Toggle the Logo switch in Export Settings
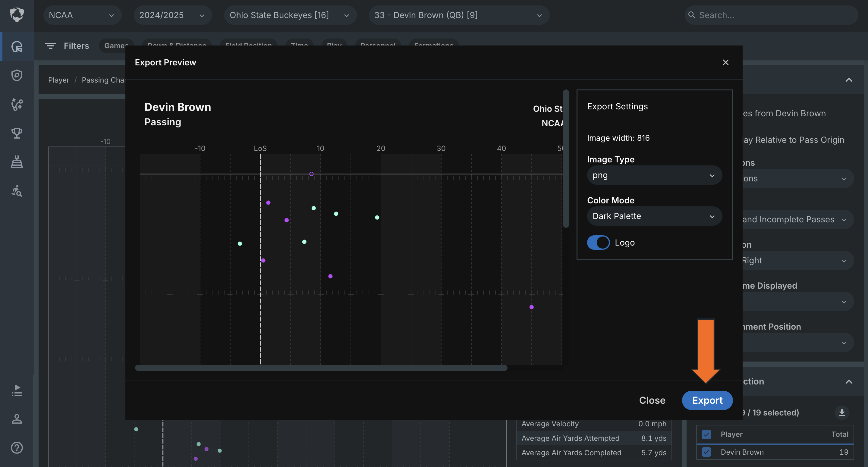The height and width of the screenshot is (467, 868). pos(598,242)
